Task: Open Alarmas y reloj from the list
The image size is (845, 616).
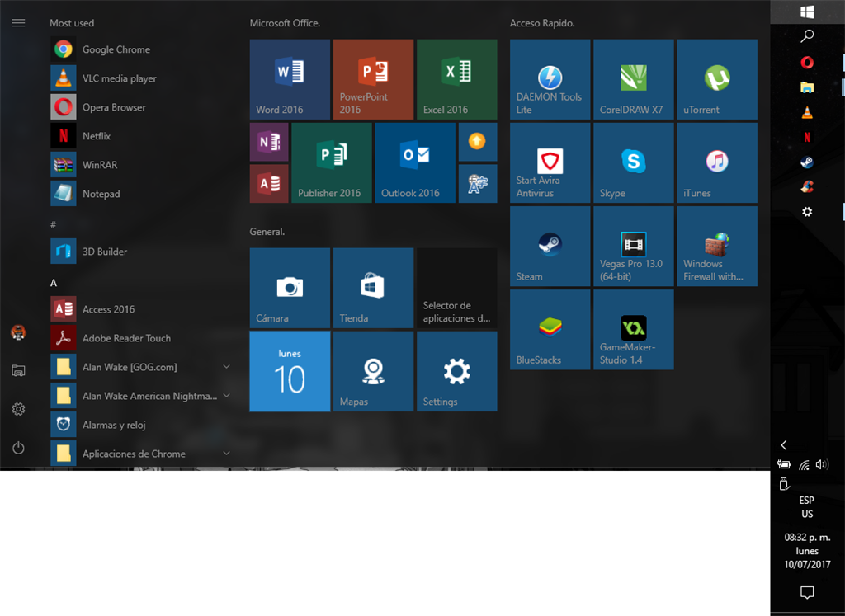Action: tap(140, 425)
